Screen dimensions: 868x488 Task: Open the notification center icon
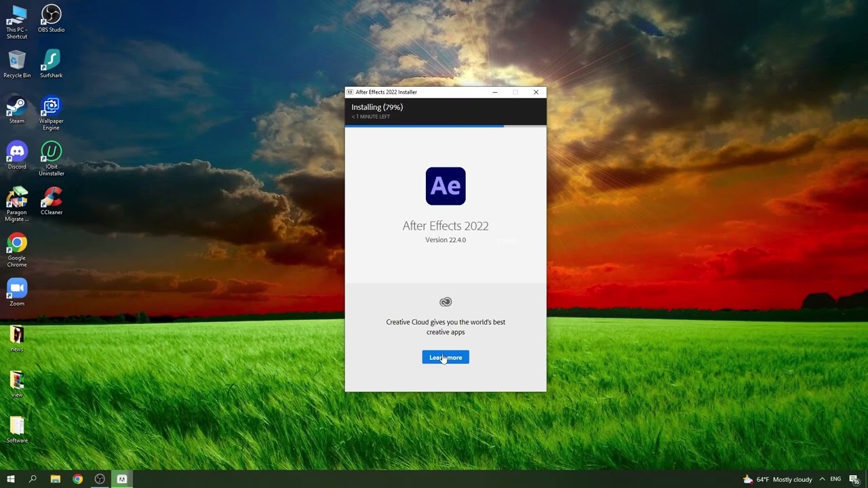854,479
